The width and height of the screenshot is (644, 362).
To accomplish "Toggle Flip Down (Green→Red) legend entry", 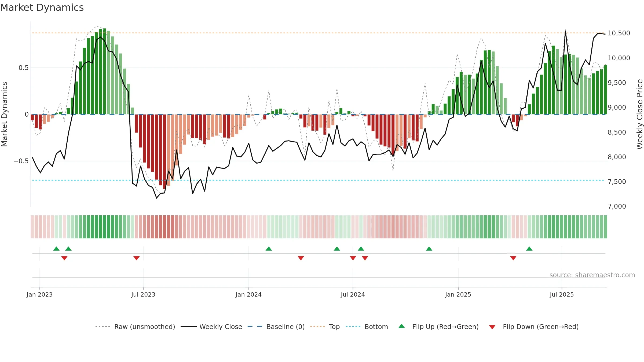I will tap(534, 327).
